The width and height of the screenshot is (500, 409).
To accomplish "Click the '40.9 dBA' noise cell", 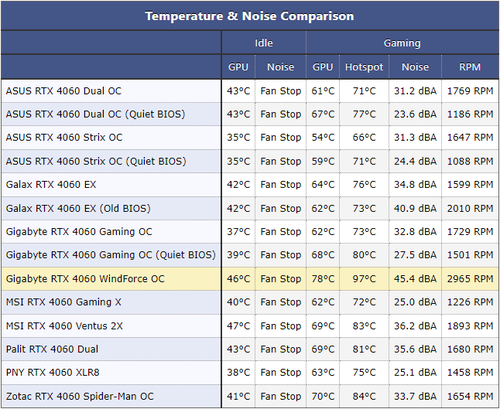I will pos(415,208).
